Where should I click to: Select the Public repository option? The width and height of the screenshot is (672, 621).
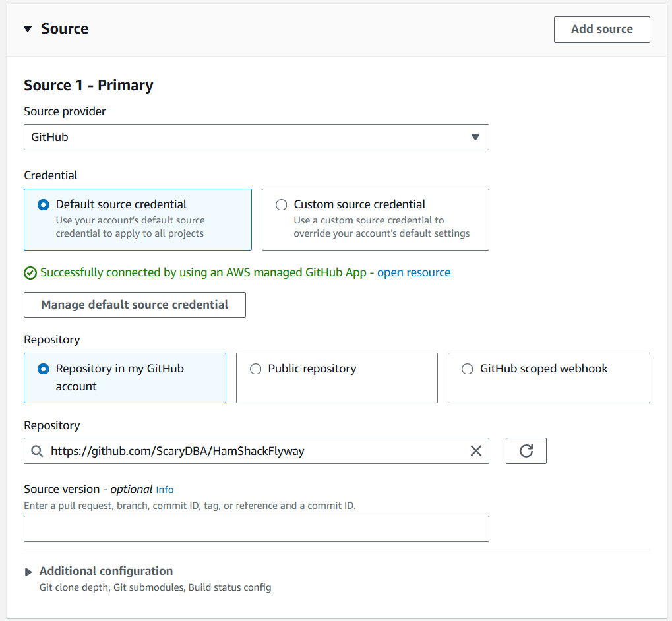256,369
